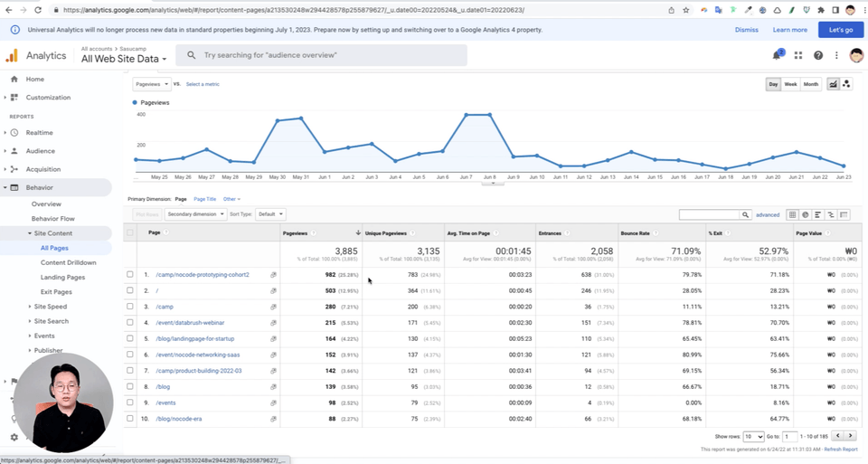Check the box for /camp/product-building-2022-03 row

pos(130,371)
